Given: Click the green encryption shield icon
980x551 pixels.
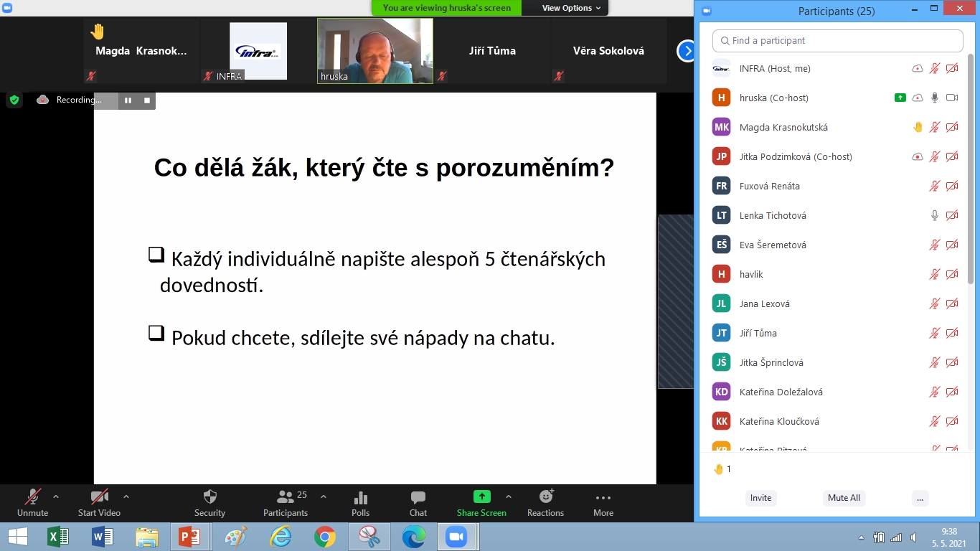Looking at the screenshot, I should click(x=14, y=100).
